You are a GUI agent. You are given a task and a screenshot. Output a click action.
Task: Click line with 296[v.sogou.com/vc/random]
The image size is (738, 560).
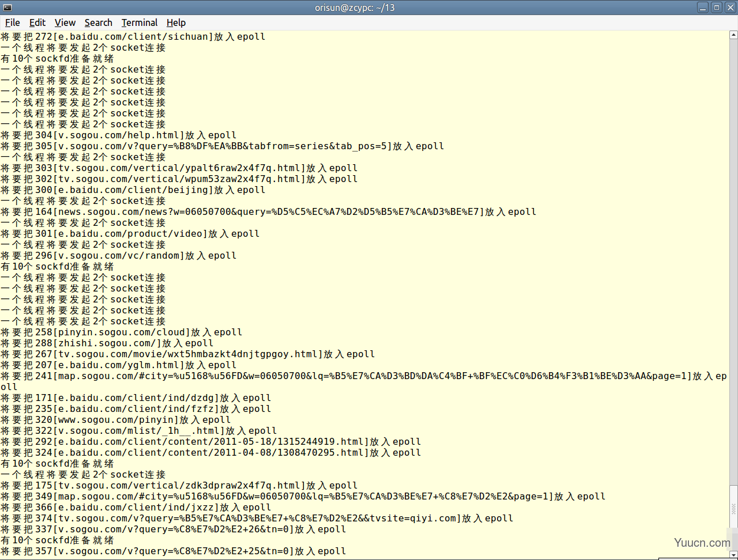pyautogui.click(x=119, y=256)
